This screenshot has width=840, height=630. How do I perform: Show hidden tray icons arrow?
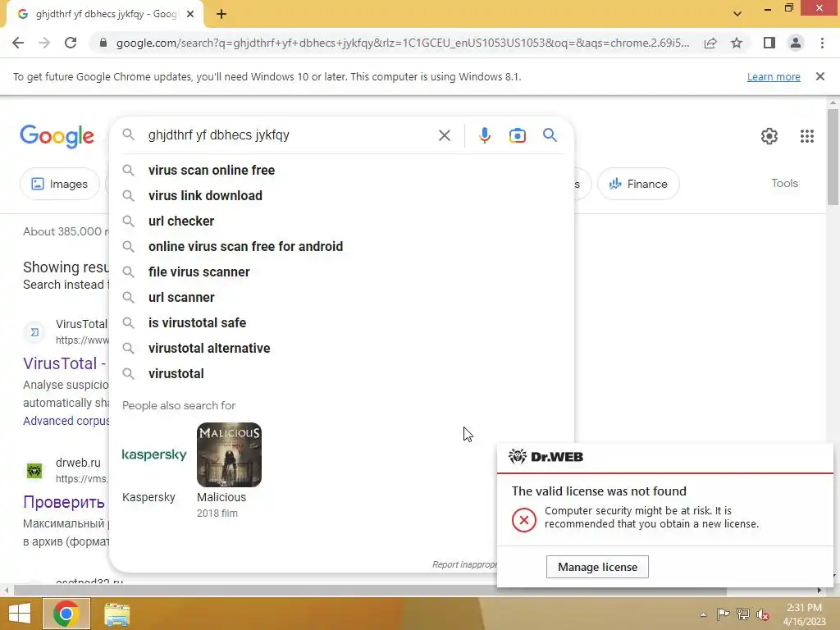[703, 614]
